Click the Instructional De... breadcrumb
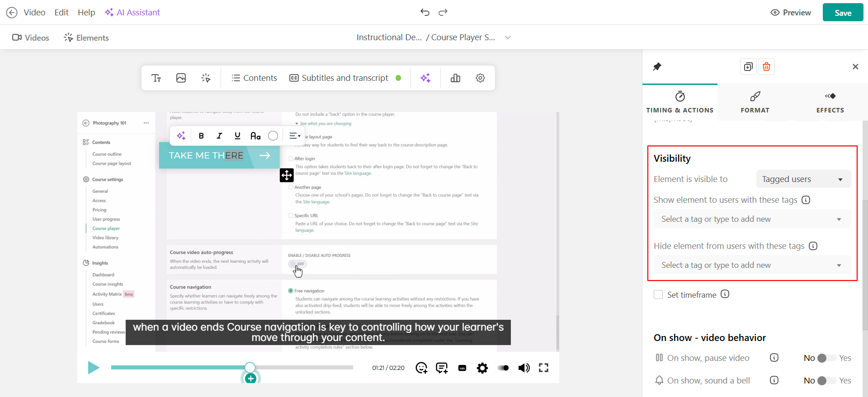This screenshot has height=397, width=868. tap(389, 37)
